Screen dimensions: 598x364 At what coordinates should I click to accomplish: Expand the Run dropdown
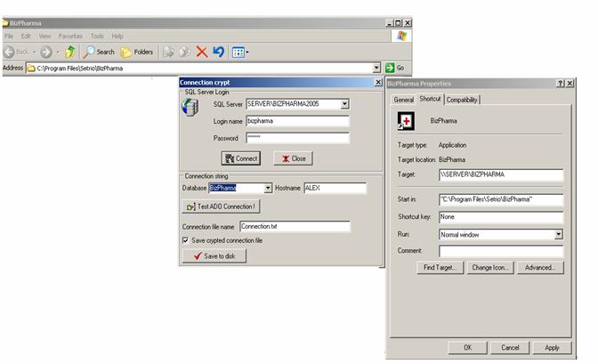559,234
